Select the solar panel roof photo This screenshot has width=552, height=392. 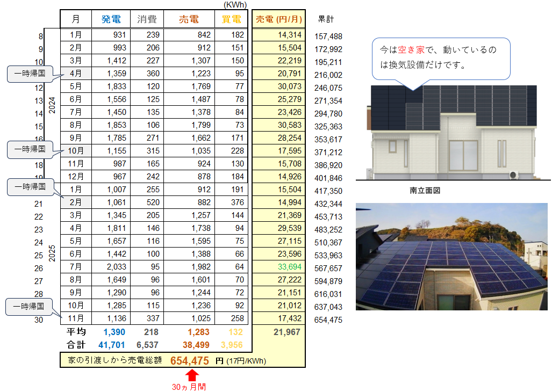452,256
